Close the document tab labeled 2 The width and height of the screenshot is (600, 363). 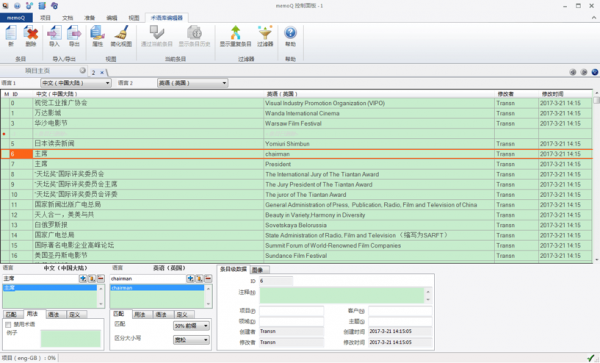102,72
